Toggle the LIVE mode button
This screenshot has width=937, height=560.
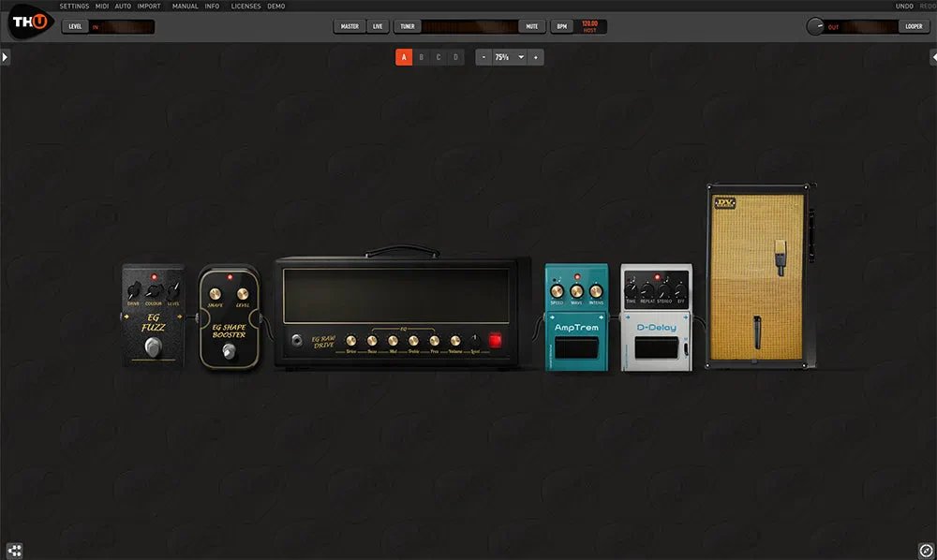(x=378, y=26)
